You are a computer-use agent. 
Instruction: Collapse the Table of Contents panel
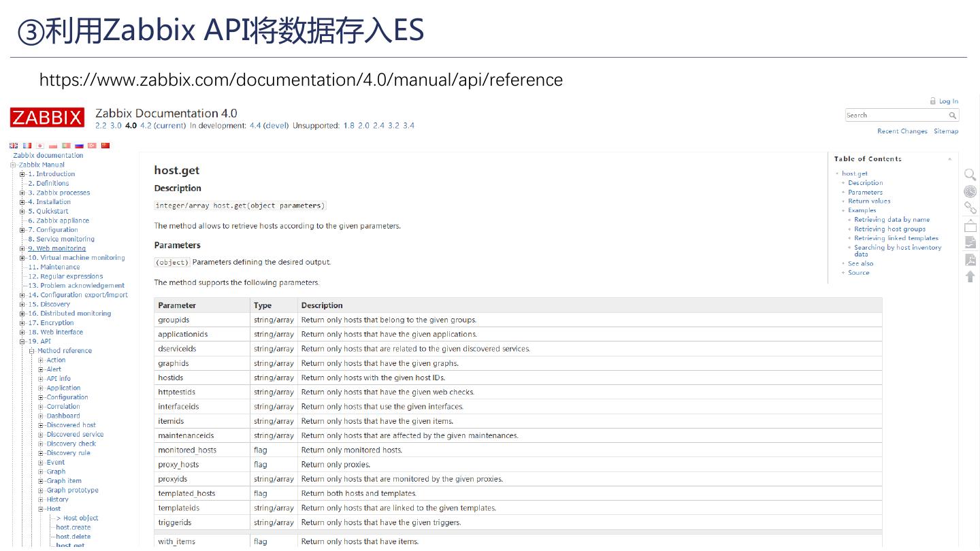coord(949,159)
